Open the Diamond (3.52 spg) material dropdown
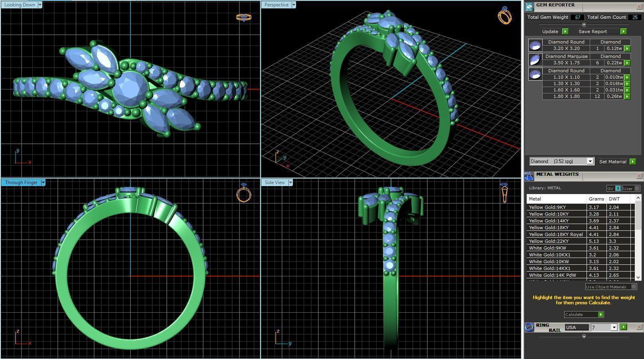The image size is (644, 359). point(590,161)
